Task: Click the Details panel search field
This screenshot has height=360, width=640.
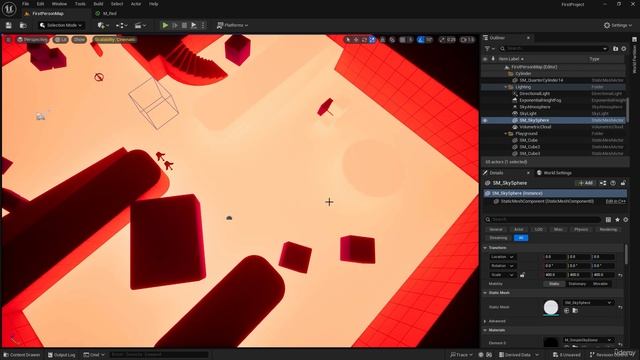Action: click(x=542, y=220)
